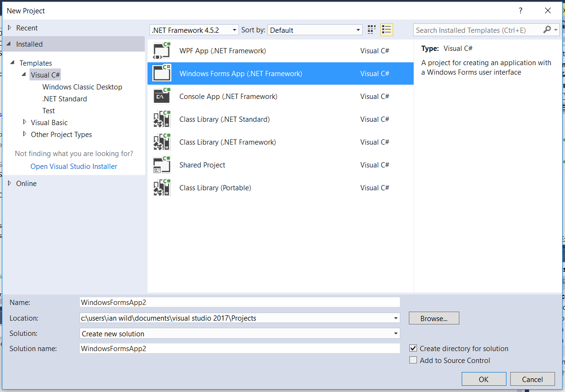Open search options dropdown arrow
This screenshot has width=565, height=392.
click(555, 30)
